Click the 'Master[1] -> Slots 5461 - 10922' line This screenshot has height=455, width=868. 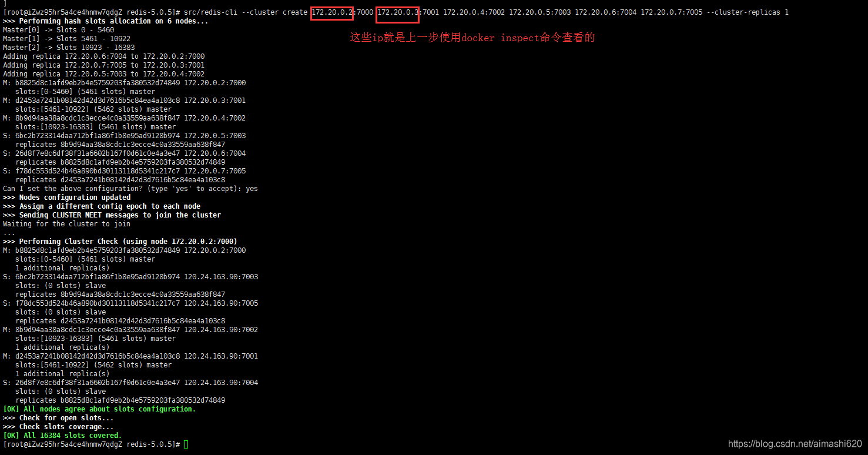click(67, 39)
